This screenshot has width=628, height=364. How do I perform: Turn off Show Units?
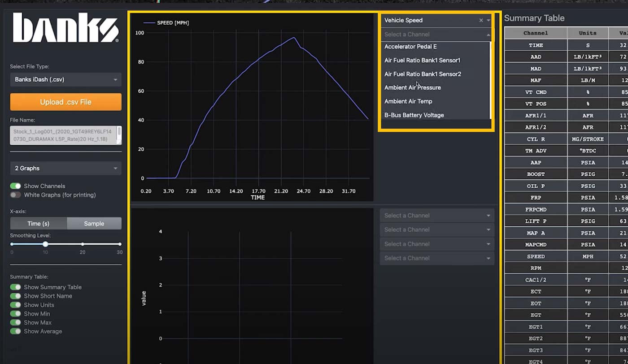pos(15,305)
